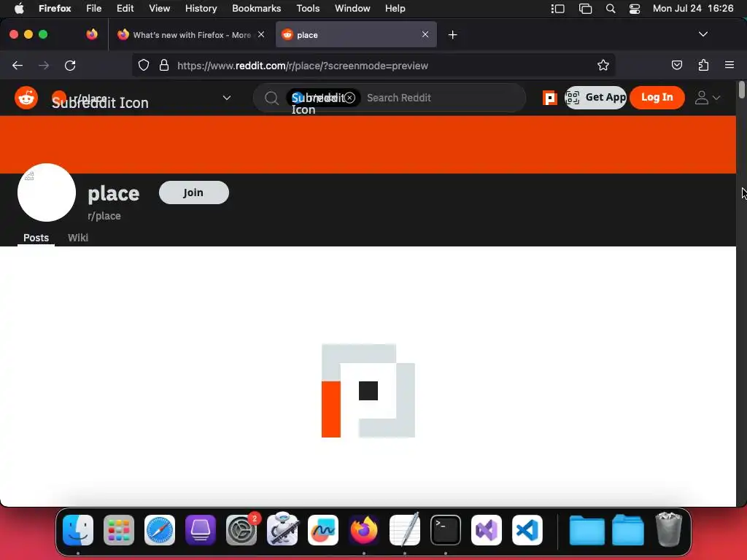The width and height of the screenshot is (747, 560).
Task: Open the Apple menu
Action: coord(19,8)
